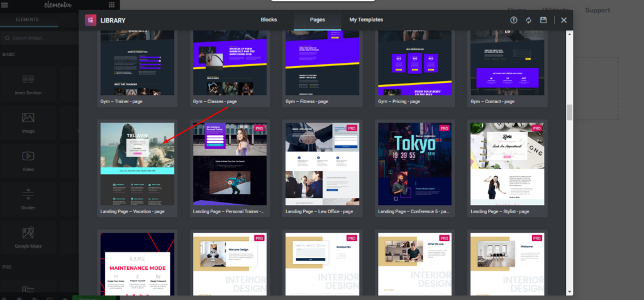
Task: Click the 'Gym – Classes - page' label
Action: (x=215, y=101)
